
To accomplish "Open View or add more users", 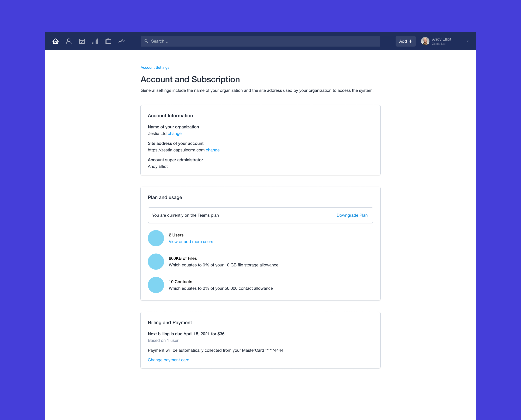I will pos(191,242).
